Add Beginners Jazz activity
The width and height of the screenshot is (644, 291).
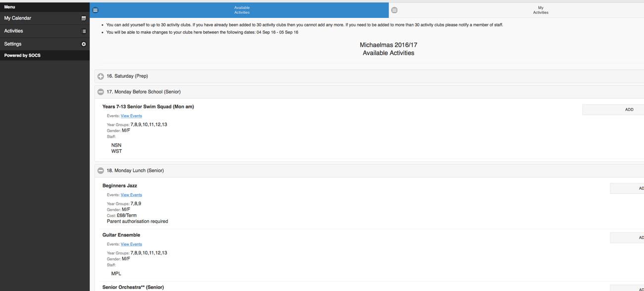[x=627, y=188]
